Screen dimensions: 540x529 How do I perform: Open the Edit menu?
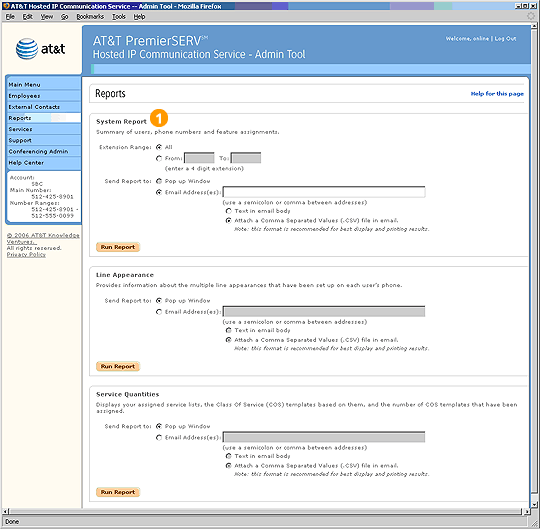click(28, 17)
